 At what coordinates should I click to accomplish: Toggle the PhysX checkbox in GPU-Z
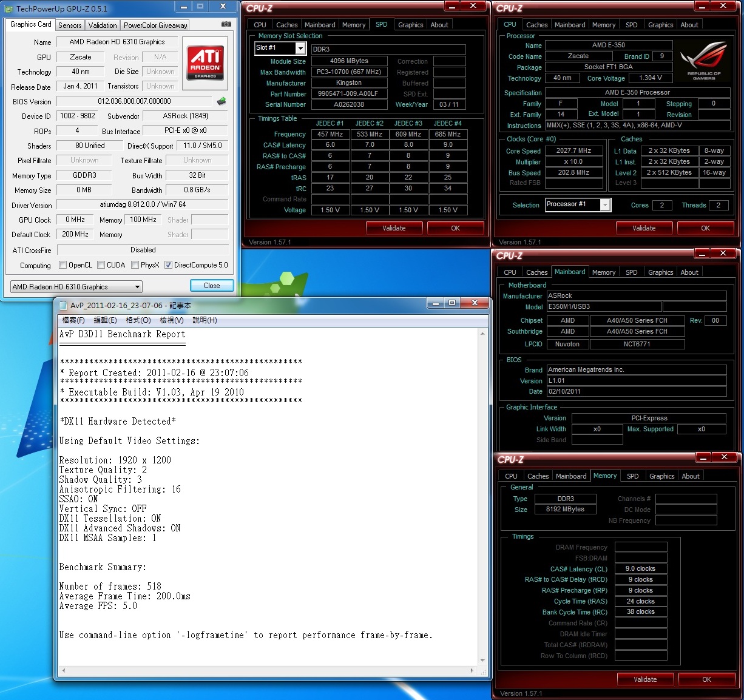[x=135, y=265]
